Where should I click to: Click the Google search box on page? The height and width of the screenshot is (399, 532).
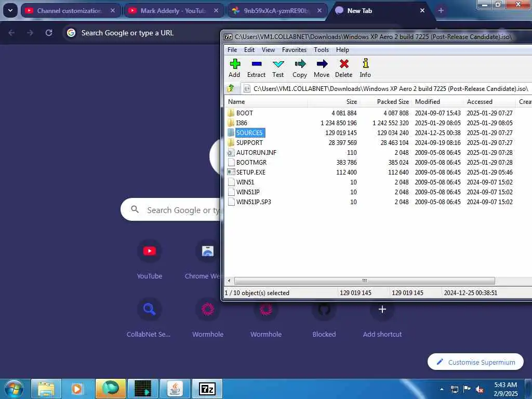point(171,210)
